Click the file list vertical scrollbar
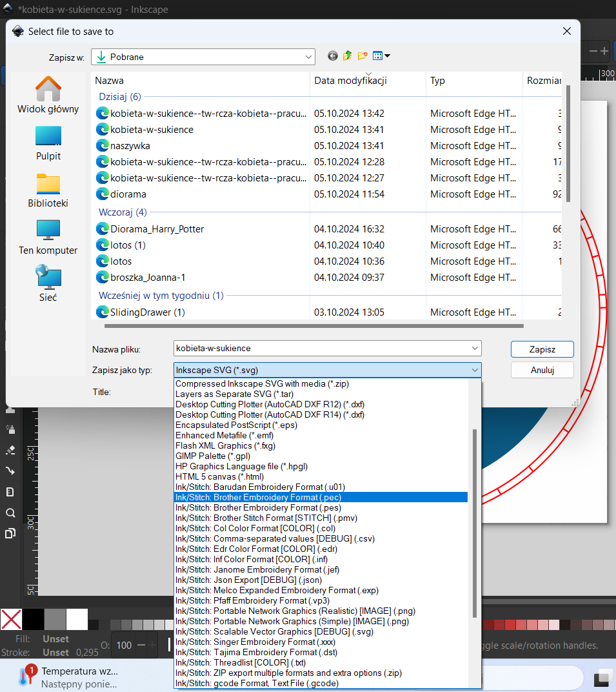 coord(568,143)
